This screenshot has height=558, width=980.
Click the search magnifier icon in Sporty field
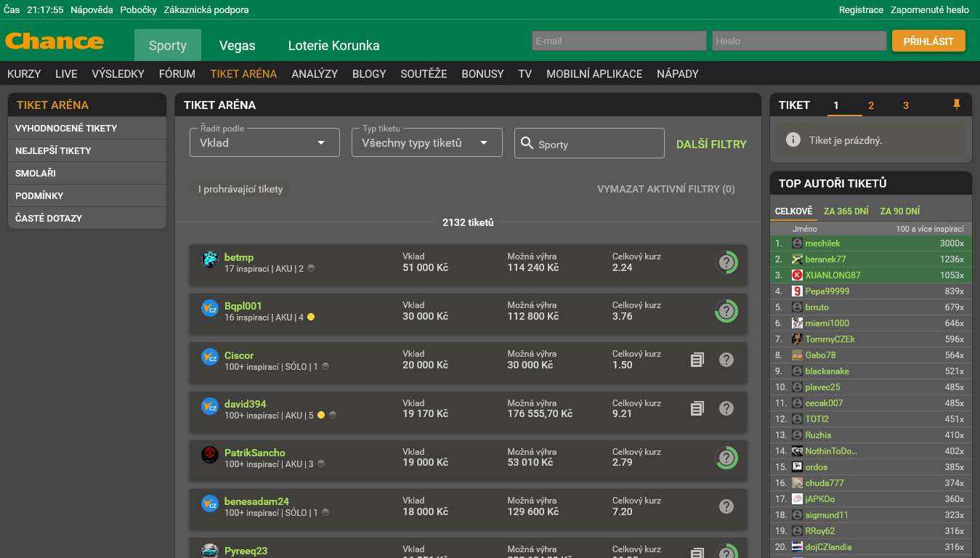[x=527, y=143]
